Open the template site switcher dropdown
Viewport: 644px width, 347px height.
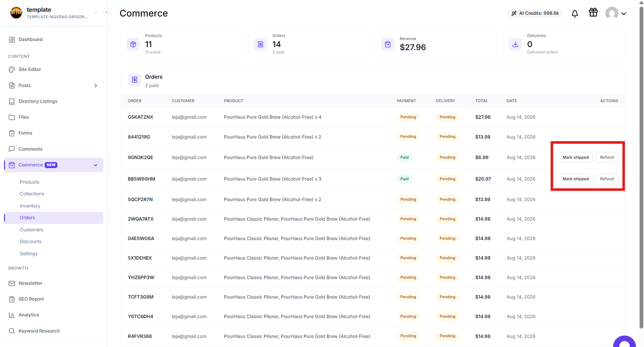point(96,13)
